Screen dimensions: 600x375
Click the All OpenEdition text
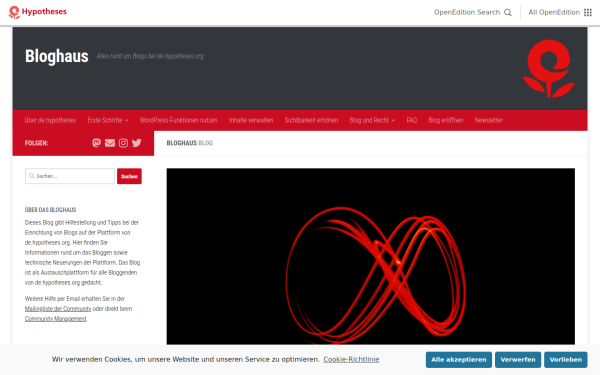click(554, 12)
